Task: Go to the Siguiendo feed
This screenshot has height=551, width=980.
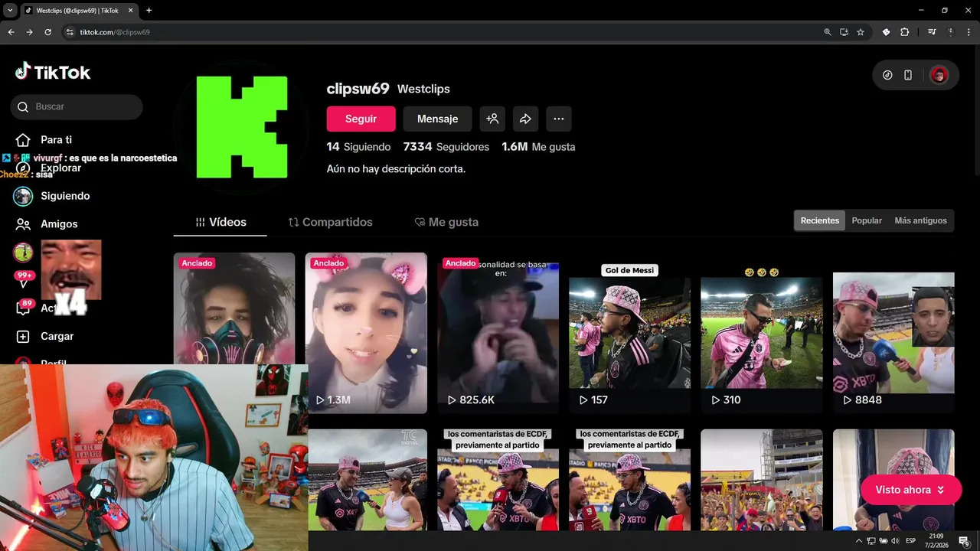Action: [52, 196]
